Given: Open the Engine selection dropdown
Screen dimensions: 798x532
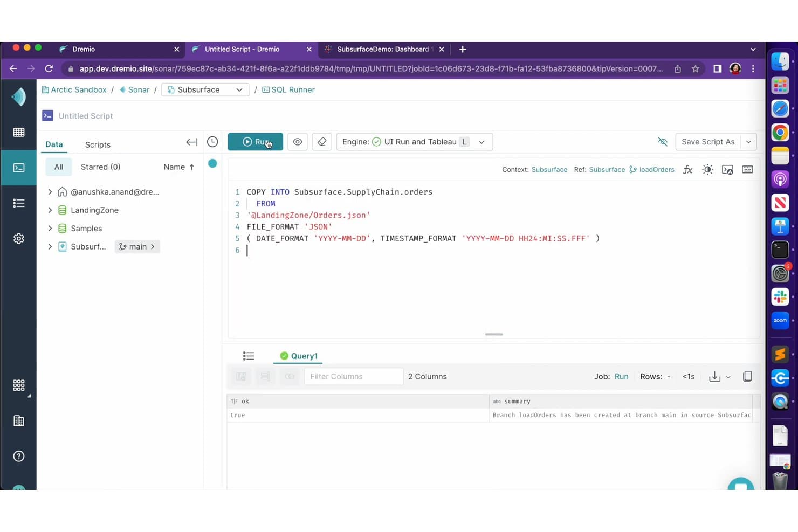Looking at the screenshot, I should point(415,142).
